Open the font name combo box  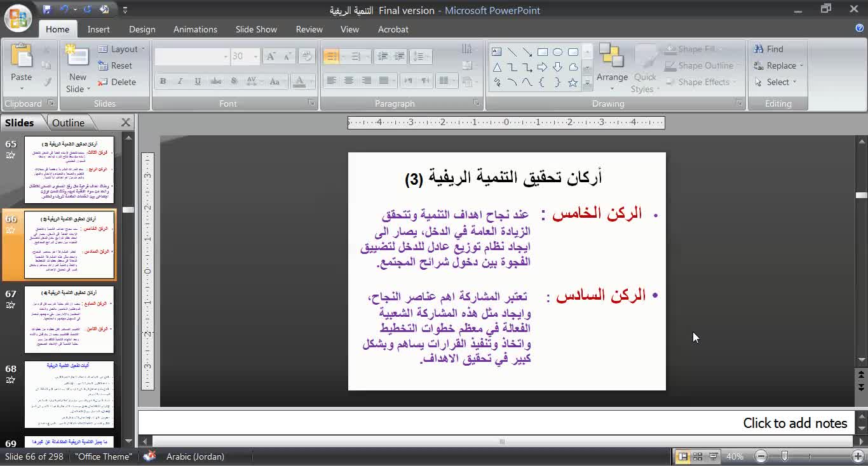191,57
